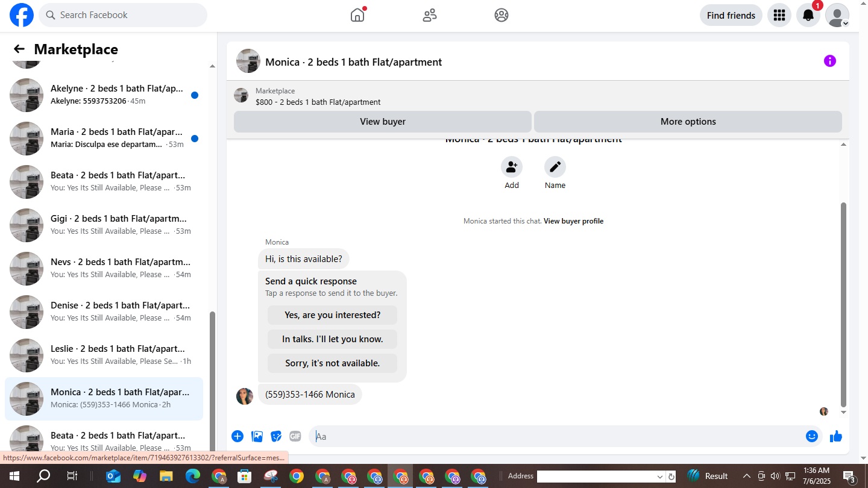Open the volume control in tray
The width and height of the screenshot is (868, 488).
click(775, 476)
